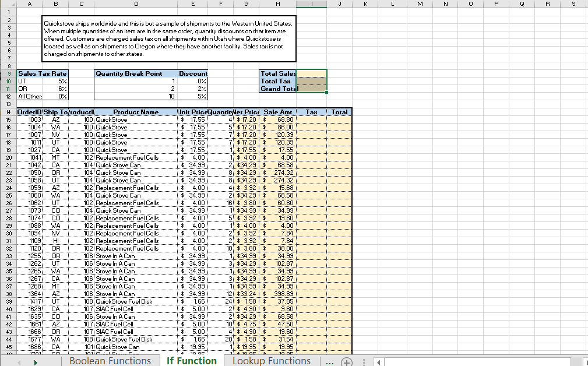Screen dimensions: 588x366
Task: Click row 15 header number
Action: 8,119
